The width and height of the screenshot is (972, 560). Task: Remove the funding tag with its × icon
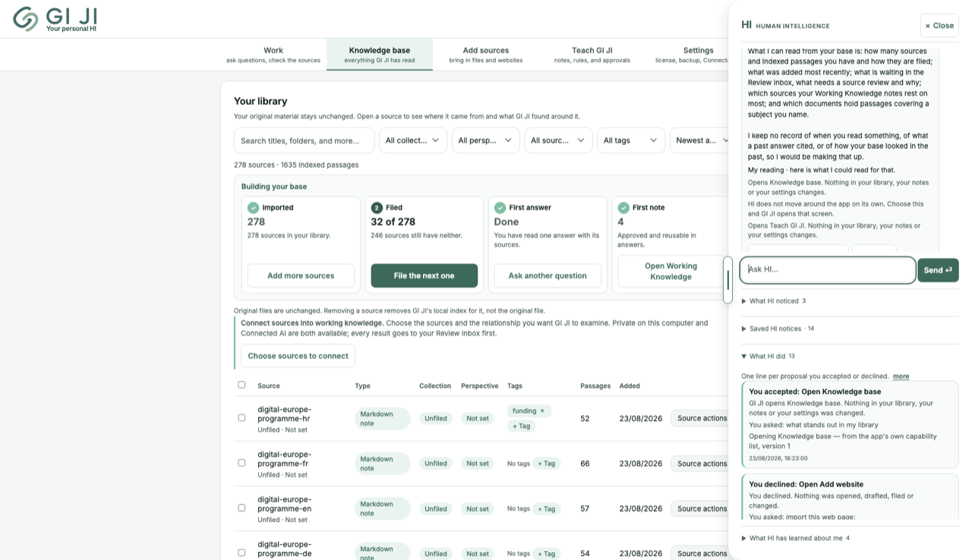(542, 411)
